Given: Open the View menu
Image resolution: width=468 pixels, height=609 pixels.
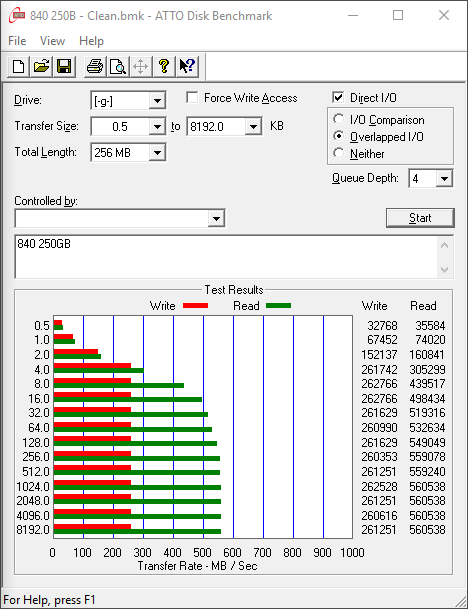Looking at the screenshot, I should click(x=52, y=41).
